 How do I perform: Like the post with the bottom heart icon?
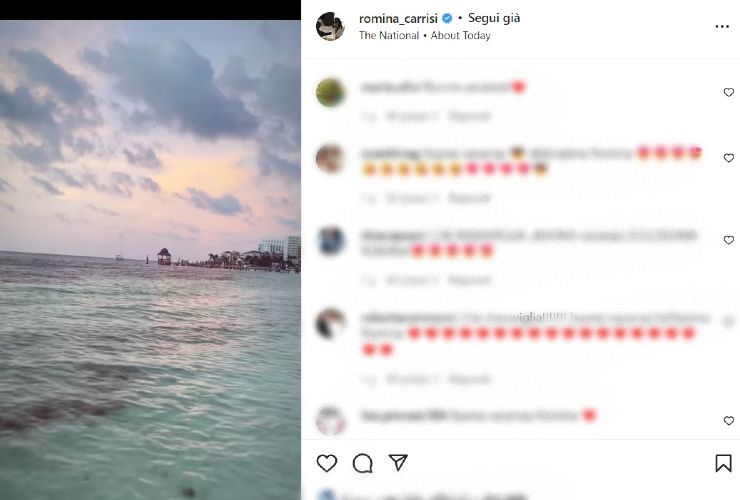point(326,463)
